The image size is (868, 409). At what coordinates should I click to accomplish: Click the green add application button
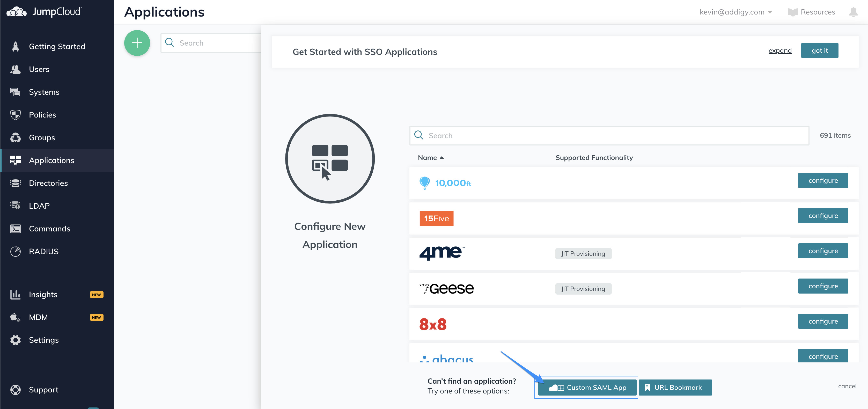[137, 43]
